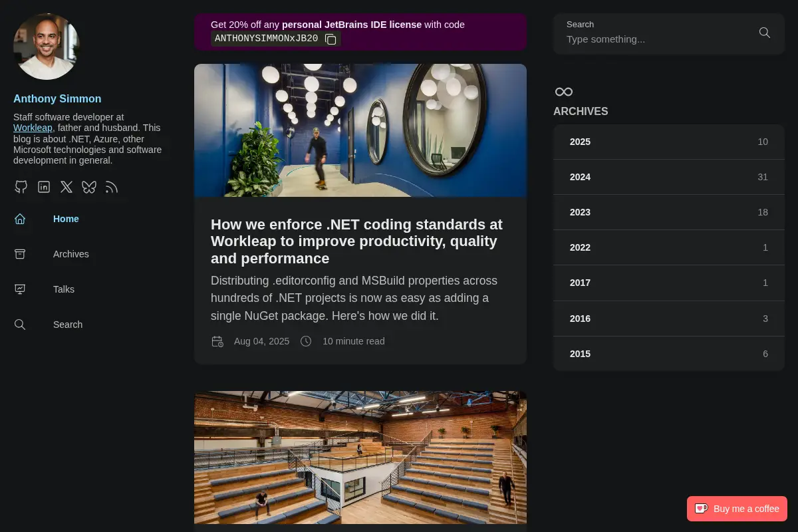The image size is (798, 532).
Task: Click the count 31 in the 2024 row
Action: 763,177
